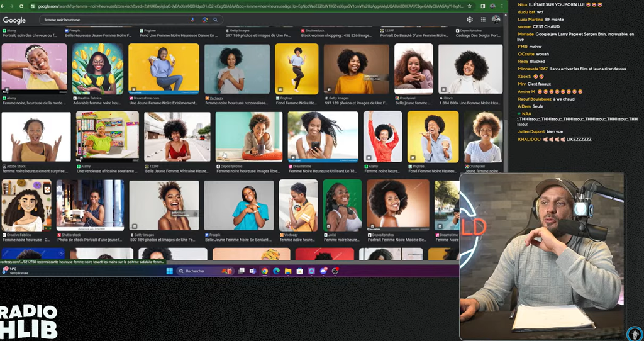Click the voice search microphone icon

click(x=192, y=20)
